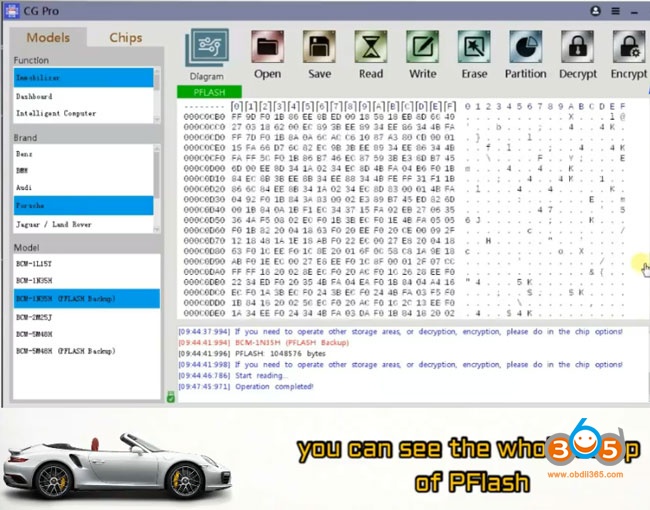Start Read with the hourglass icon
The width and height of the screenshot is (650, 510).
(371, 48)
